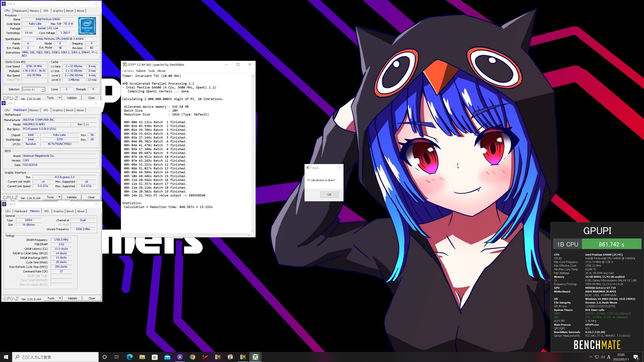Open Mainboard tab in top CPU-Z window
The image size is (644, 362).
(20, 11)
